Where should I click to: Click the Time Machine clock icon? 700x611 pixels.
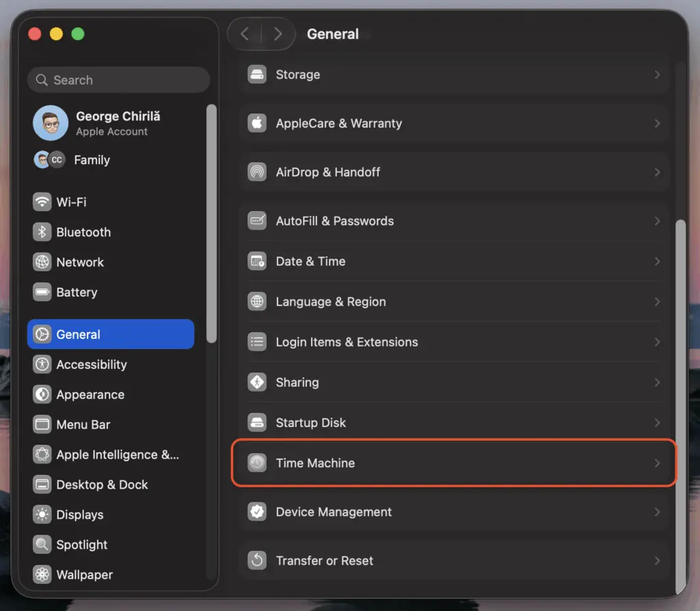[257, 463]
